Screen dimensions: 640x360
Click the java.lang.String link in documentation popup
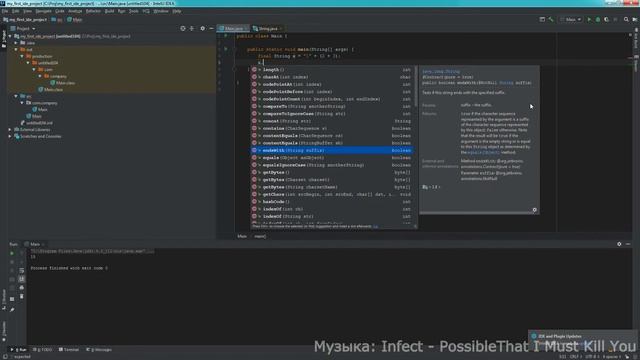coord(441,71)
